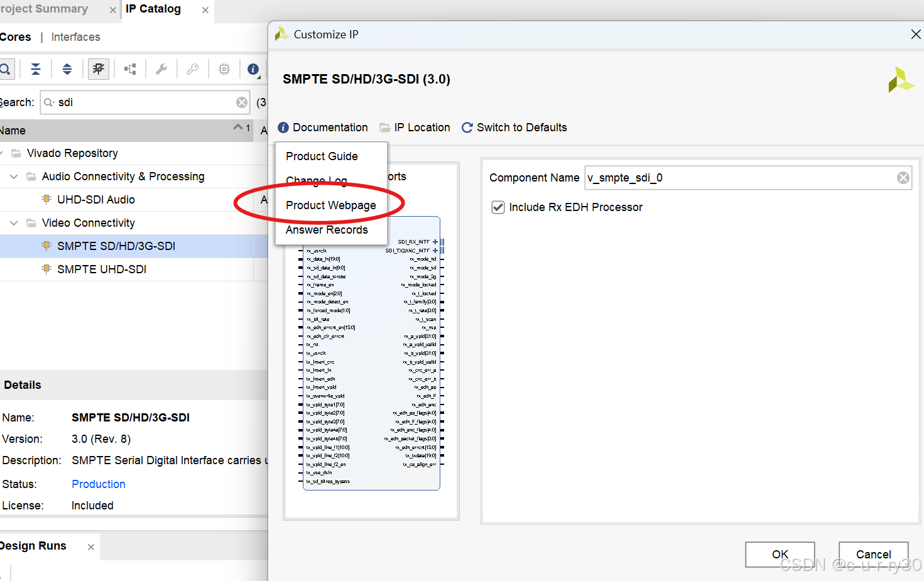Confirm with the OK button
The image size is (924, 581).
pos(780,554)
